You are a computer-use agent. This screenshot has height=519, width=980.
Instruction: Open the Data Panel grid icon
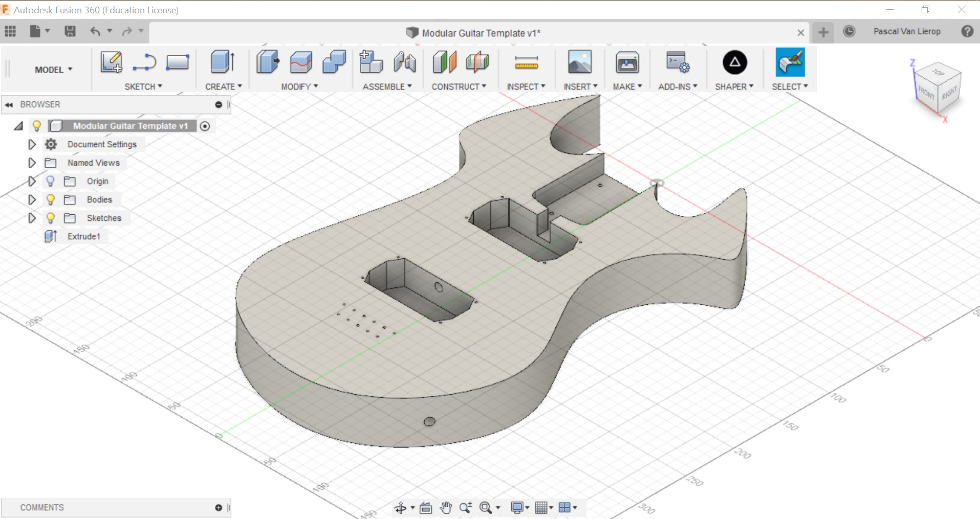click(x=10, y=32)
